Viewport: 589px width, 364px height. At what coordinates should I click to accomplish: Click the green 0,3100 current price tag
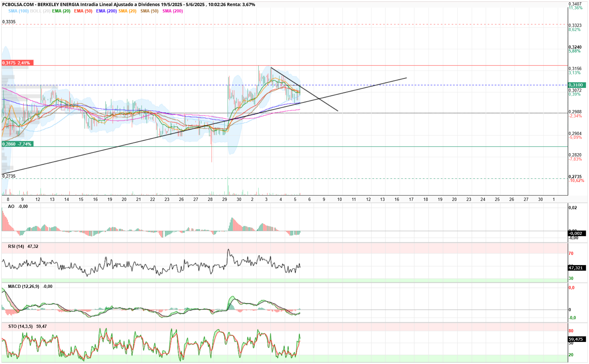(x=577, y=85)
